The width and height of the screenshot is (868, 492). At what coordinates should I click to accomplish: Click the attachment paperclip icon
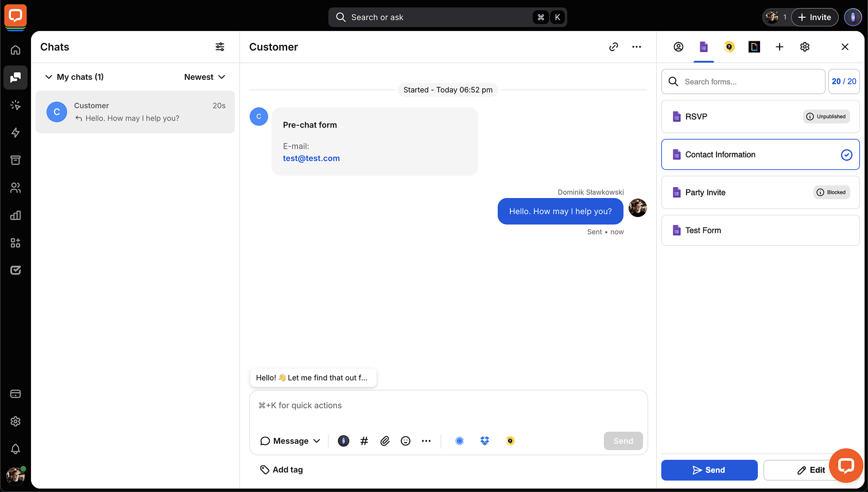[x=385, y=441]
